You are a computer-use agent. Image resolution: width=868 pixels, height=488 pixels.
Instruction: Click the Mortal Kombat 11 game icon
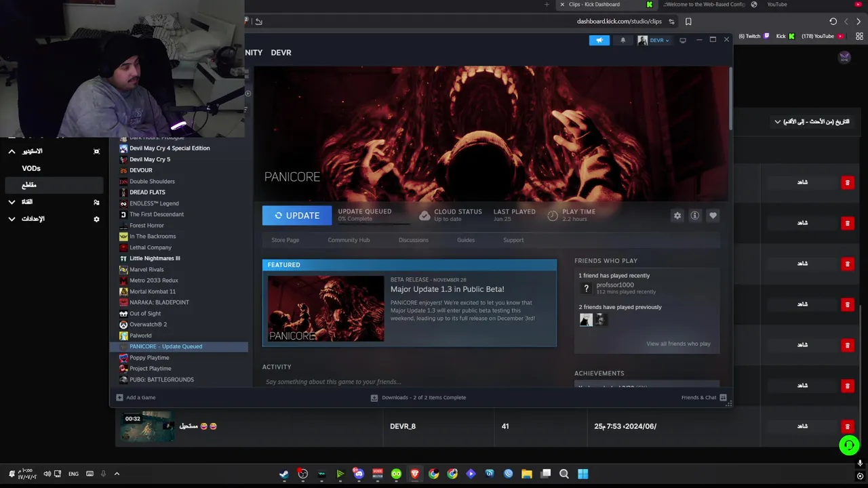pos(123,291)
